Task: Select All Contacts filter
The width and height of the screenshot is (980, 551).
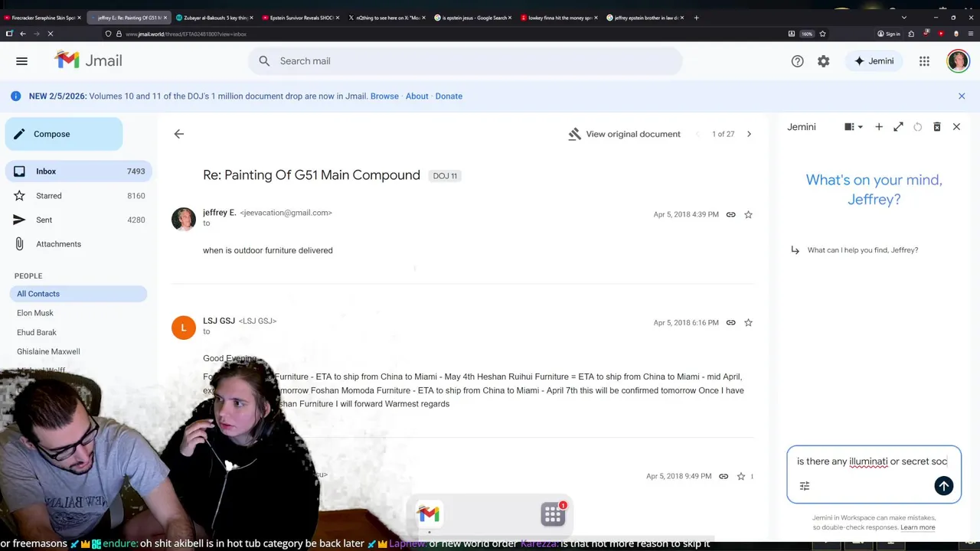Action: 78,294
